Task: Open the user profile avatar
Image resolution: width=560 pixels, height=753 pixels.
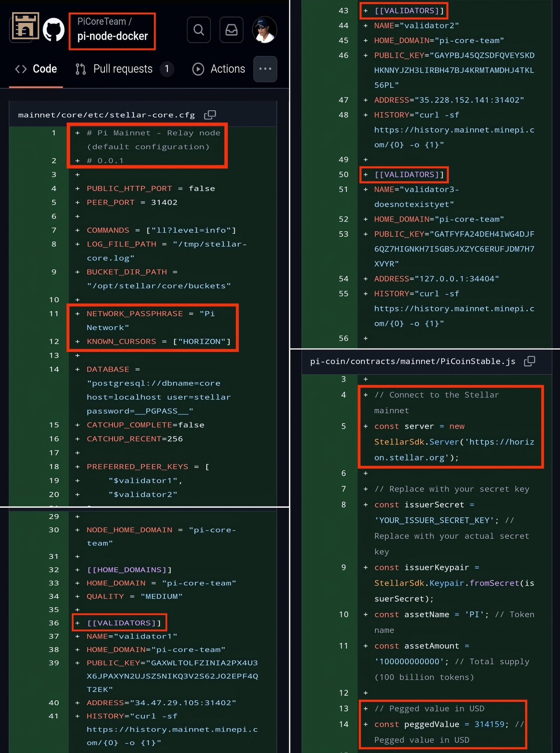Action: click(x=264, y=30)
